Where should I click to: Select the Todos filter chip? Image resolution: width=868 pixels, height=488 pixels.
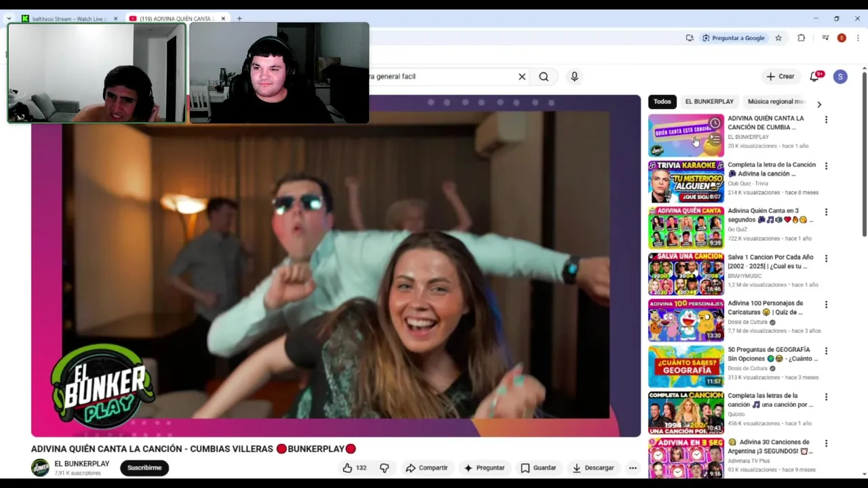tap(663, 102)
